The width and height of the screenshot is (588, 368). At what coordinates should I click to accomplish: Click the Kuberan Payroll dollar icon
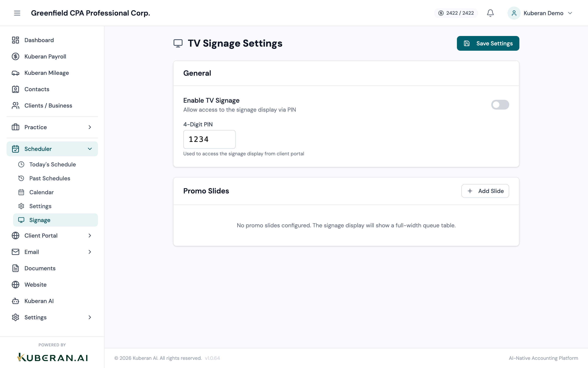tap(16, 56)
